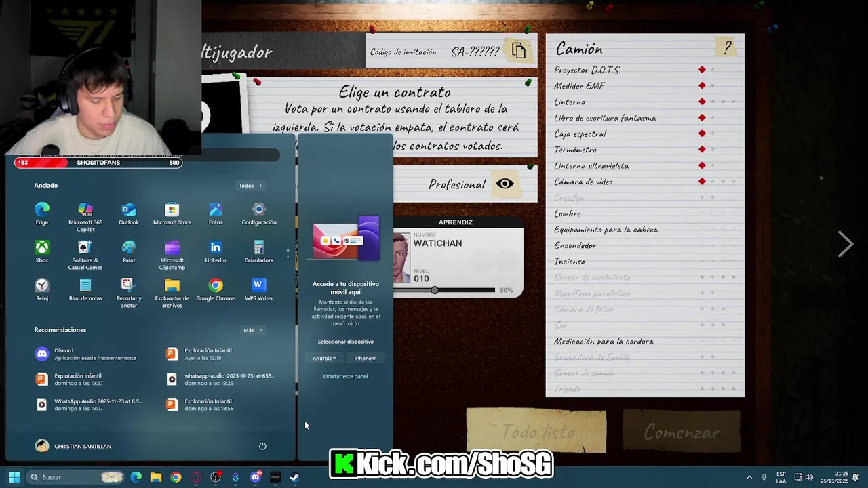The width and height of the screenshot is (868, 488).
Task: Toggle the Profesional difficulty eye icon
Action: tap(505, 184)
